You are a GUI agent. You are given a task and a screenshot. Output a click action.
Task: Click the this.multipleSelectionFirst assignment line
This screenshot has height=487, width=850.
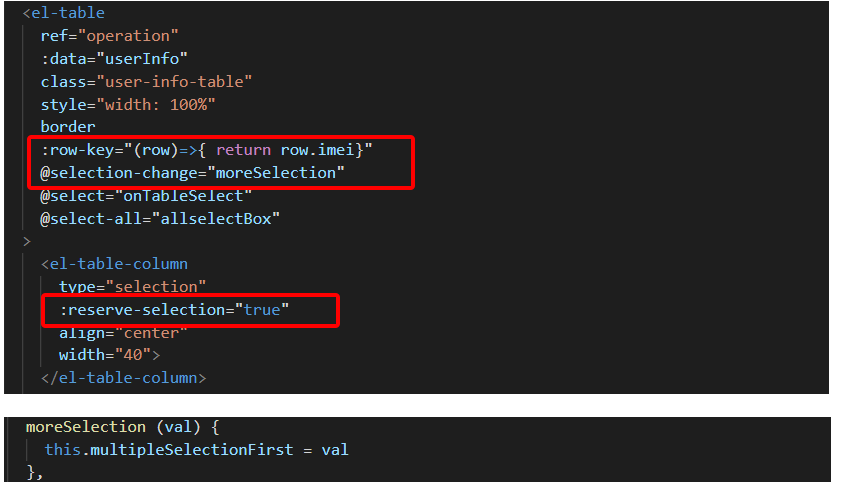click(x=196, y=449)
